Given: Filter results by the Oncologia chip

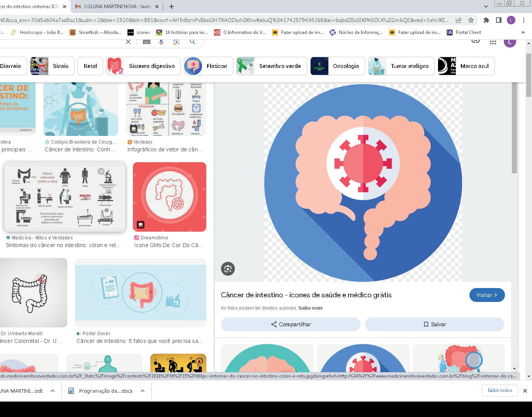Looking at the screenshot, I should (337, 66).
